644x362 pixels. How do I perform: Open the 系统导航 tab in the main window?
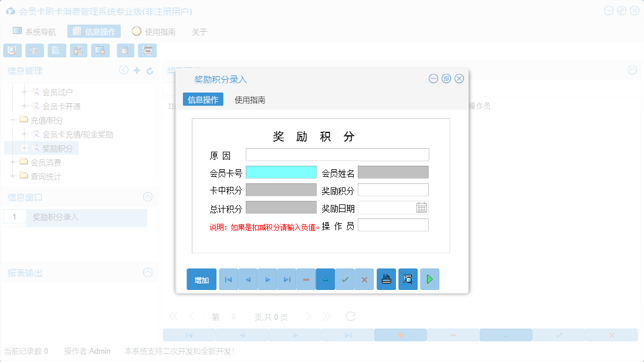pyautogui.click(x=33, y=32)
